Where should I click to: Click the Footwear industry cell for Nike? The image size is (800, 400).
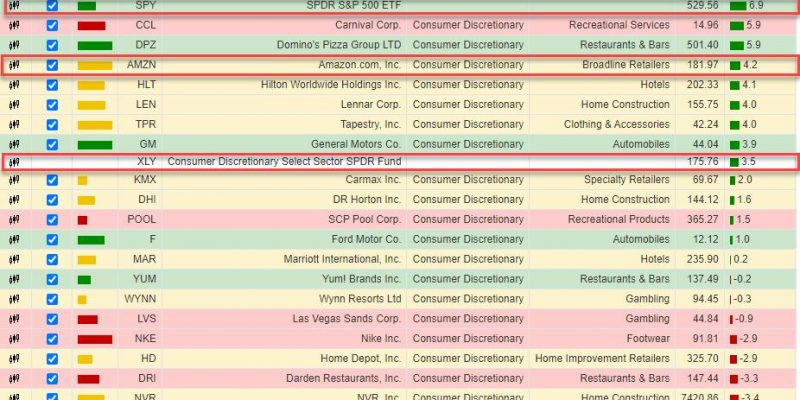click(x=648, y=339)
